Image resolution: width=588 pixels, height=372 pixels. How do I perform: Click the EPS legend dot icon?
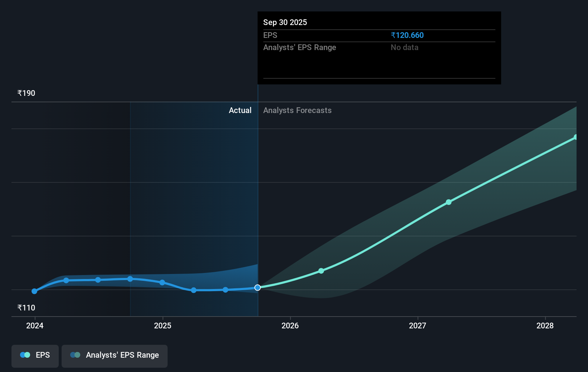[24, 355]
